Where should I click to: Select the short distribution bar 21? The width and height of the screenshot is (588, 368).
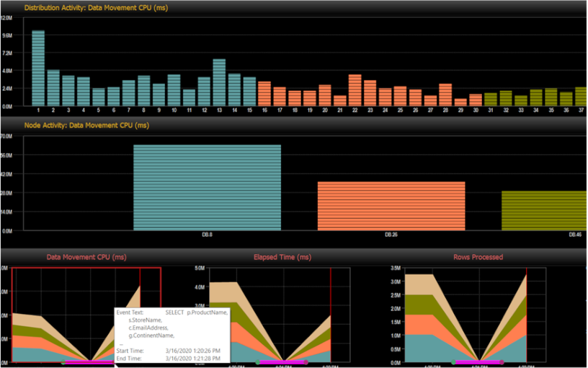coord(339,100)
